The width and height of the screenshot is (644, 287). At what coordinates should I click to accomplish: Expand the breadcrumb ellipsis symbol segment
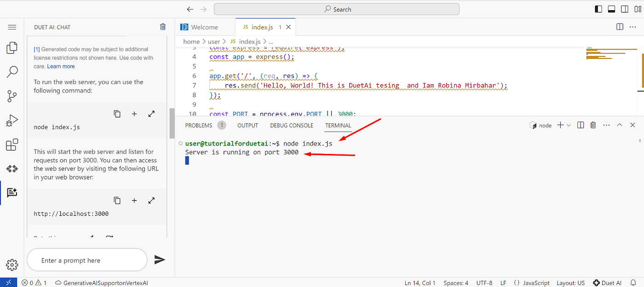(x=270, y=41)
